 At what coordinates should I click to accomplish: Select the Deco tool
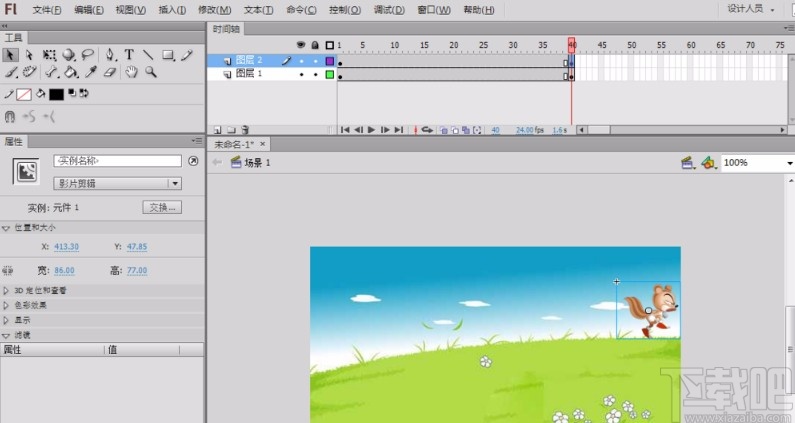(29, 72)
